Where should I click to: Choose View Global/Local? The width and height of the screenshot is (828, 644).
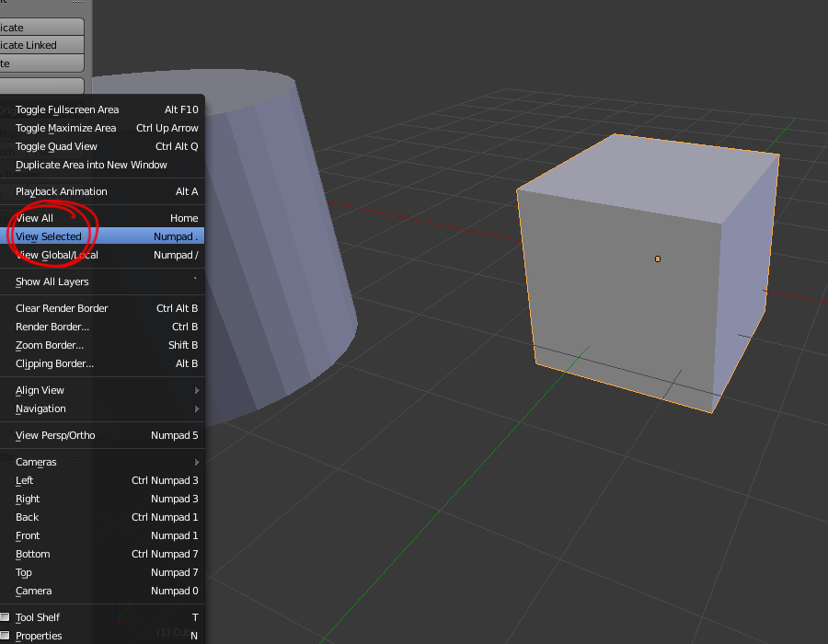click(102, 255)
